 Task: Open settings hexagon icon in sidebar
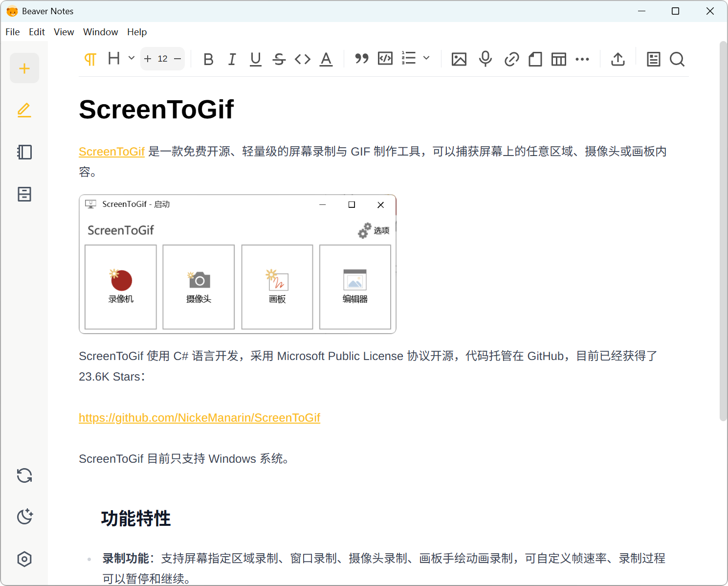[24, 559]
